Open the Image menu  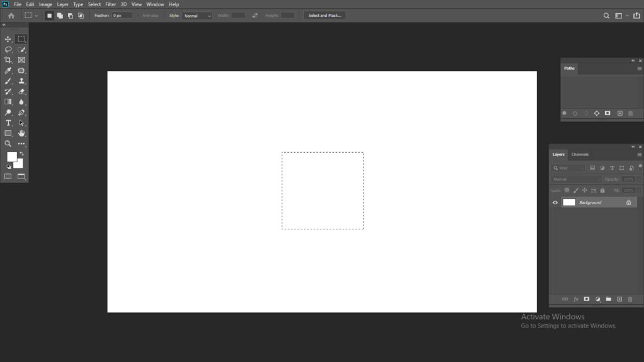[45, 4]
